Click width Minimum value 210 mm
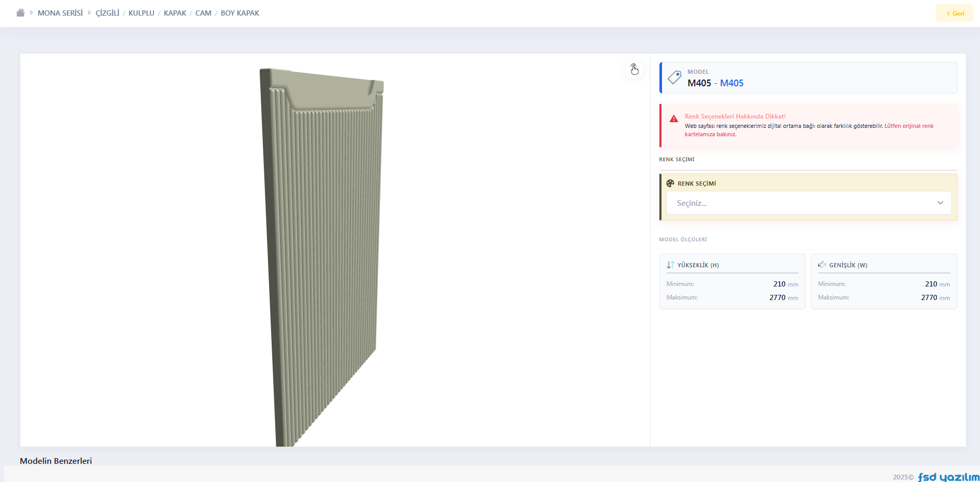The image size is (980, 482). click(x=938, y=284)
